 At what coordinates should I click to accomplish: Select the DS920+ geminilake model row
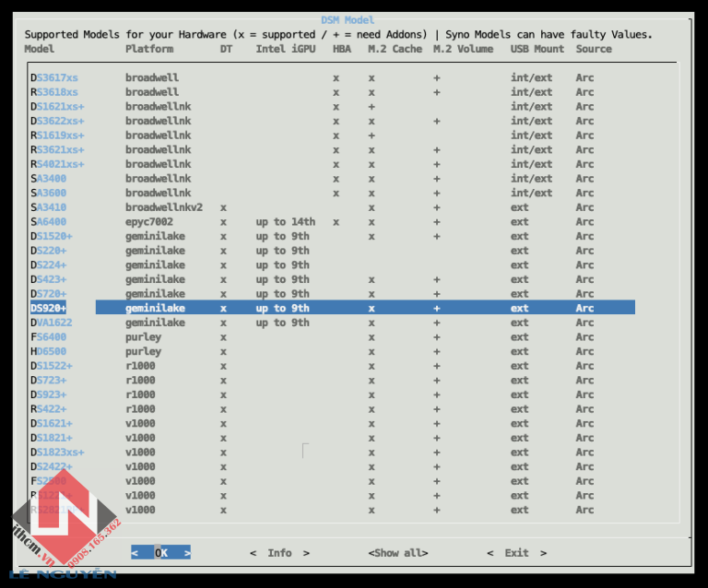pos(332,308)
